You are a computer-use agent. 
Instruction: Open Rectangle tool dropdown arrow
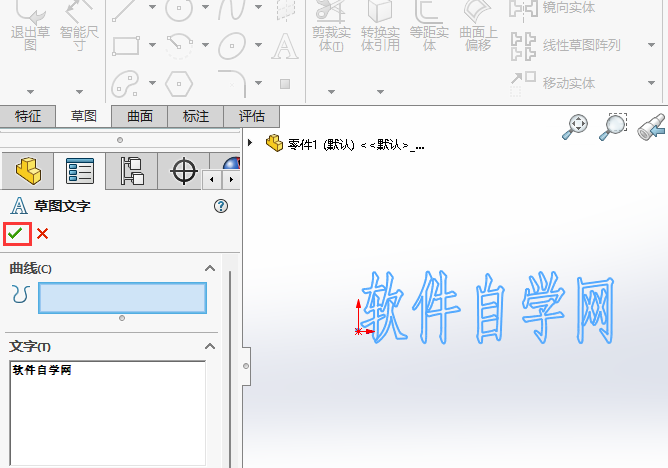tap(153, 45)
